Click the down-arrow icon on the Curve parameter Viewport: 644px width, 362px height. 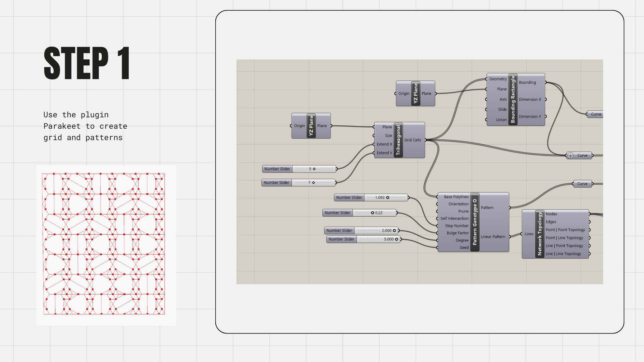coord(570,156)
